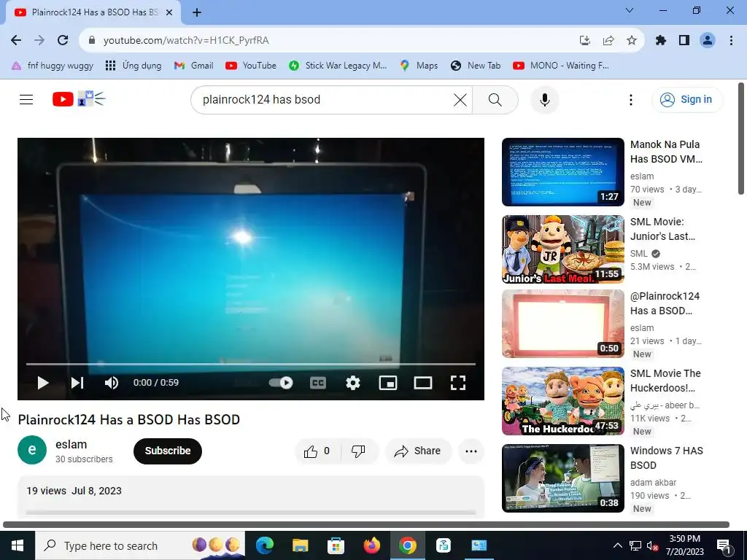The image size is (747, 560).
Task: Open YouTube settings three-dot menu
Action: (x=631, y=99)
